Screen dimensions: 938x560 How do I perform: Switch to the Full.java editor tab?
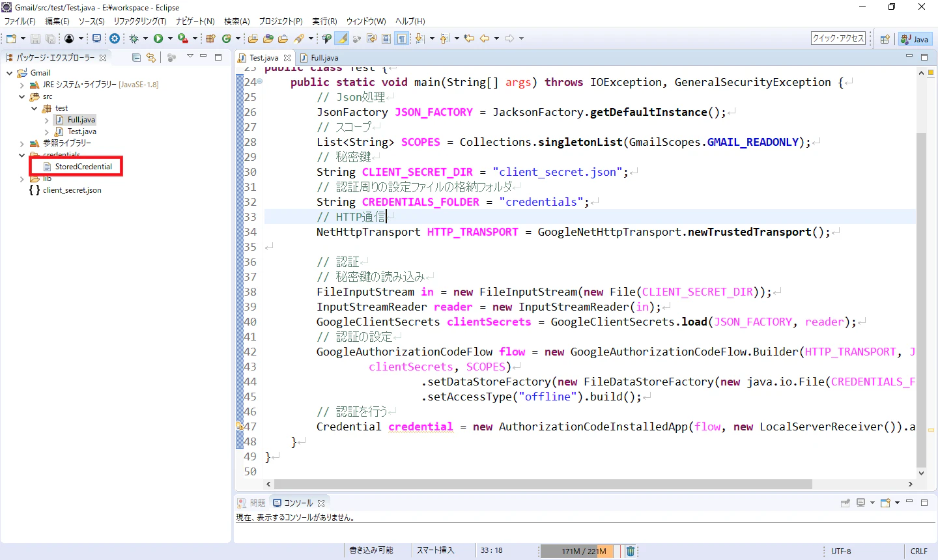pos(319,58)
